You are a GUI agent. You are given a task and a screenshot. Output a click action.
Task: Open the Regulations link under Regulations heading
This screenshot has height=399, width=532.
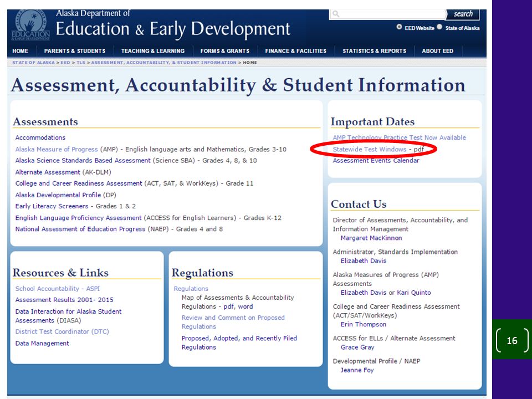tap(191, 288)
